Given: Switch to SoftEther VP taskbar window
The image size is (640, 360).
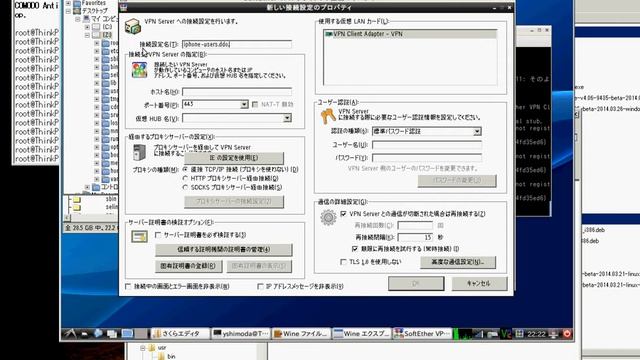Looking at the screenshot, I should point(422,333).
